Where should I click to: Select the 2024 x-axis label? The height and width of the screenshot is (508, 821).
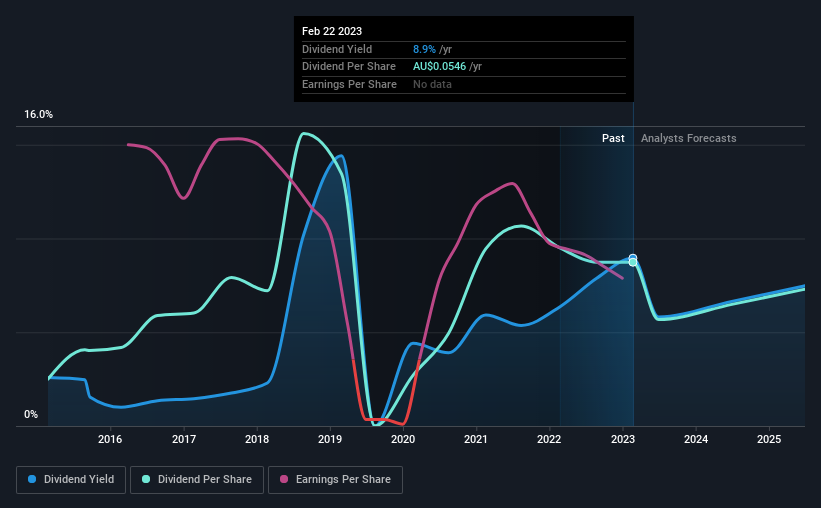pyautogui.click(x=696, y=439)
